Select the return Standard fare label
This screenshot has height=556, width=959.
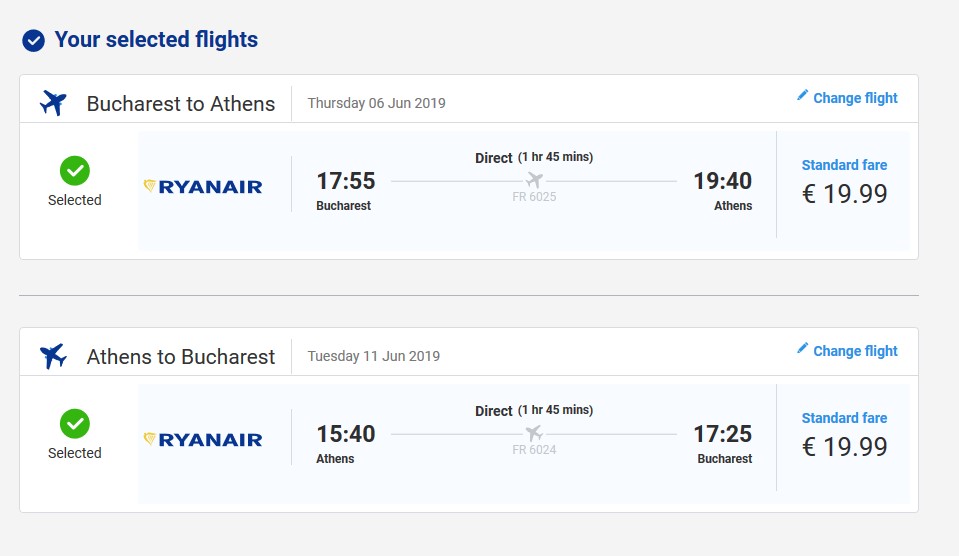pos(844,418)
